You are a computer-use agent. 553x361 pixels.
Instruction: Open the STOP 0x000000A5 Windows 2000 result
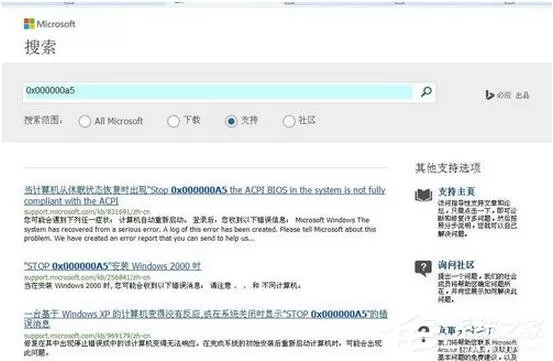coord(113,266)
